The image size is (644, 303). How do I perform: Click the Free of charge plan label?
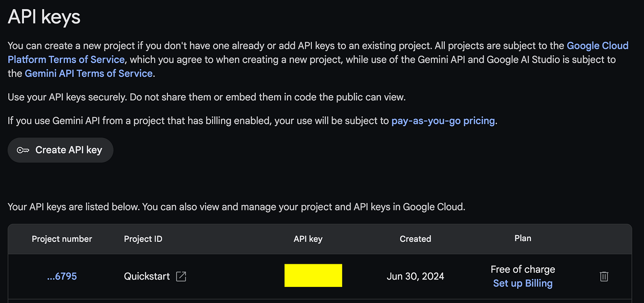523,269
